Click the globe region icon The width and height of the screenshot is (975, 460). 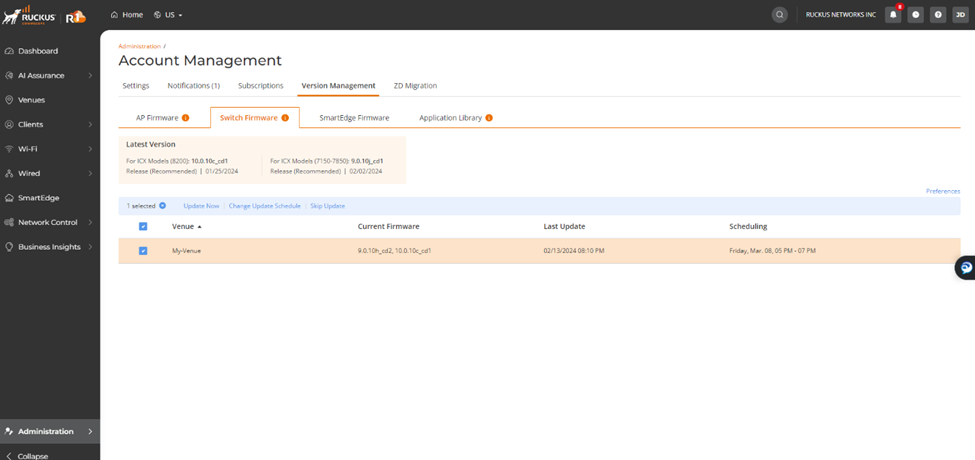pyautogui.click(x=157, y=14)
